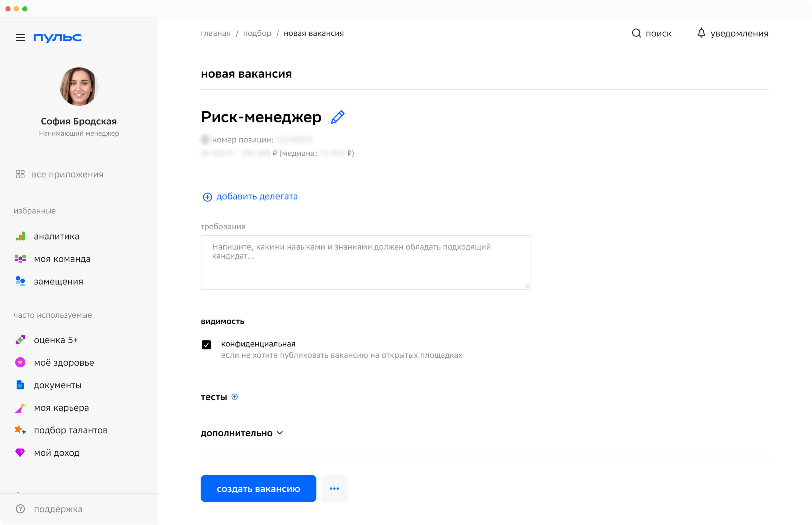The width and height of the screenshot is (812, 525).
Task: Click София Бродская profile avatar
Action: (x=79, y=87)
